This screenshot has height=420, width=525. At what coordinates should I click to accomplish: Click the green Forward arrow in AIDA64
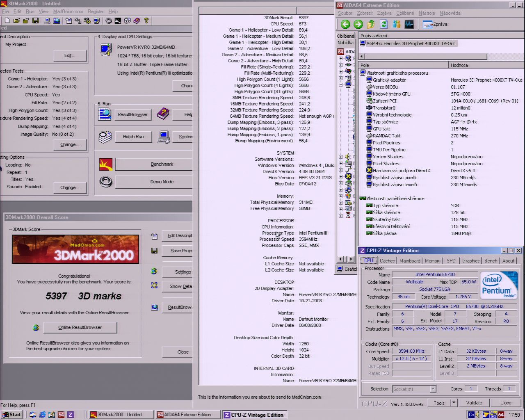(358, 24)
